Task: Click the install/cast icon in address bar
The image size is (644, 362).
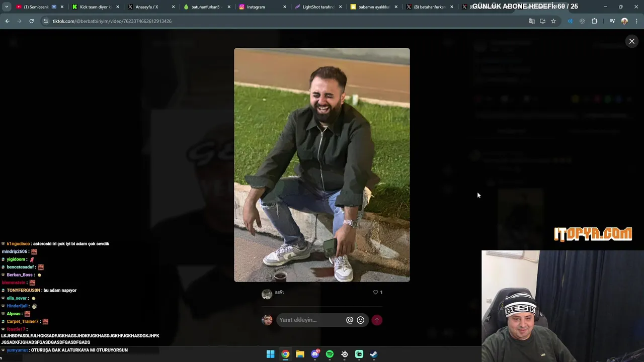Action: pos(542,21)
